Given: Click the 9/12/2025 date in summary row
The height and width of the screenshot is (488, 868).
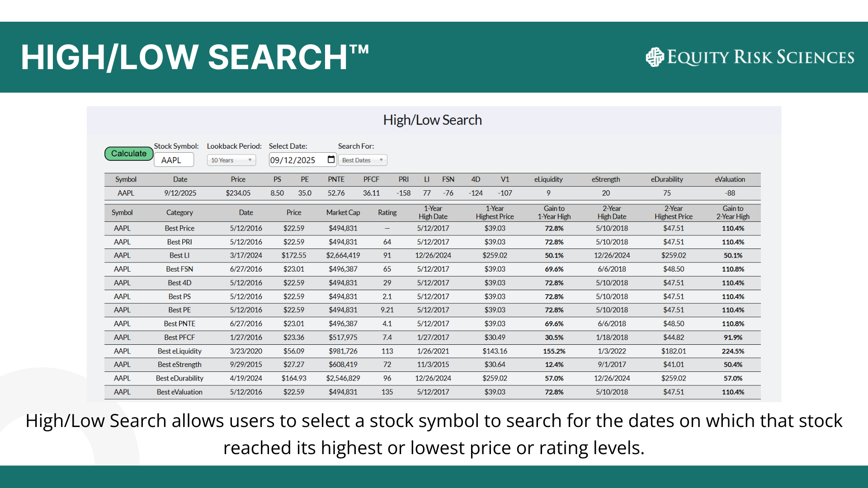Looking at the screenshot, I should [x=180, y=193].
